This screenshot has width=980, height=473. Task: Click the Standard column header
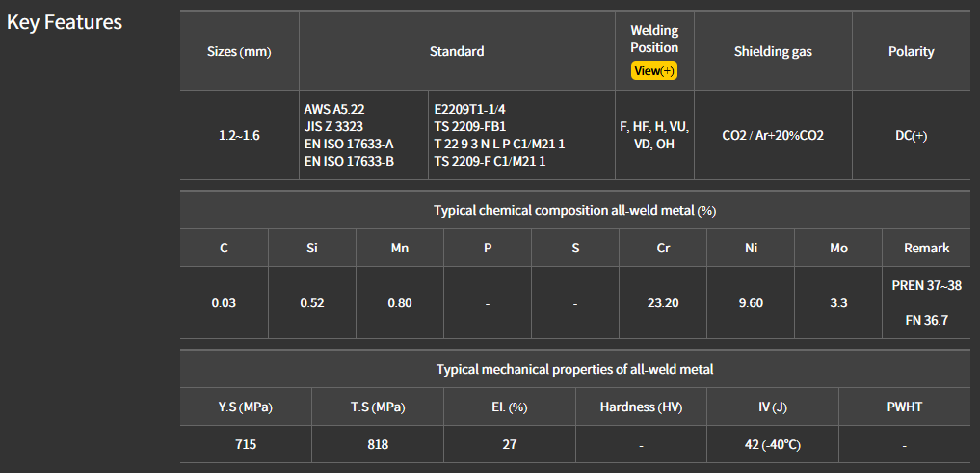click(x=457, y=52)
